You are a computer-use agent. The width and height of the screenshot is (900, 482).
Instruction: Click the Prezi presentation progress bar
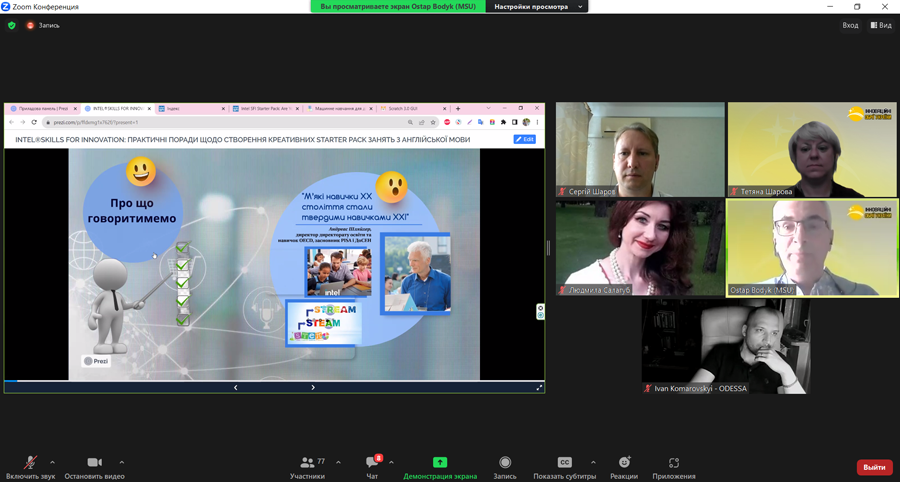point(274,381)
